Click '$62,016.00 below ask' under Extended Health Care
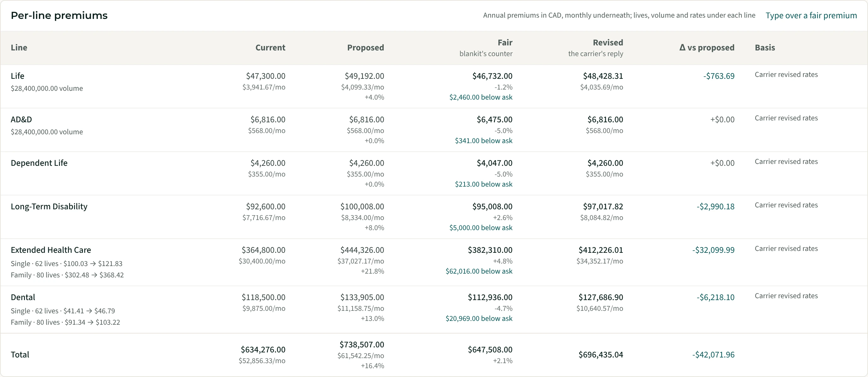The width and height of the screenshot is (868, 377). (x=479, y=271)
